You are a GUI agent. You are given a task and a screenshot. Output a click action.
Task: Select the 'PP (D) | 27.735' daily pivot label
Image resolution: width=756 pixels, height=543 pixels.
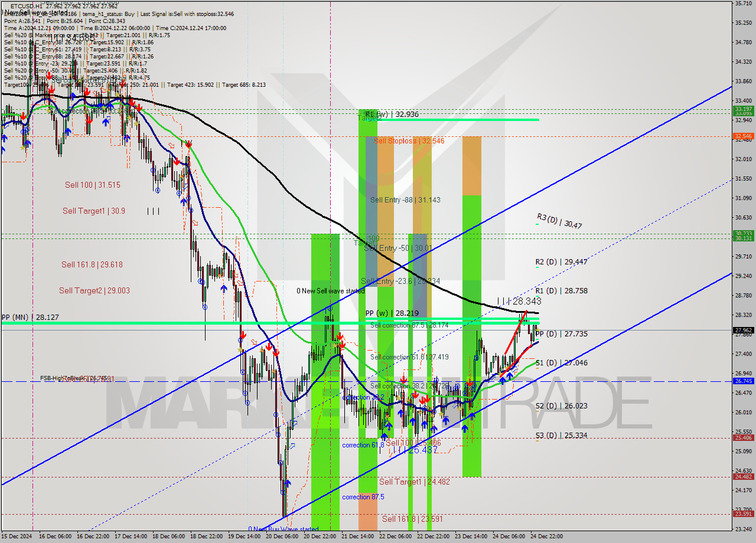pyautogui.click(x=562, y=334)
